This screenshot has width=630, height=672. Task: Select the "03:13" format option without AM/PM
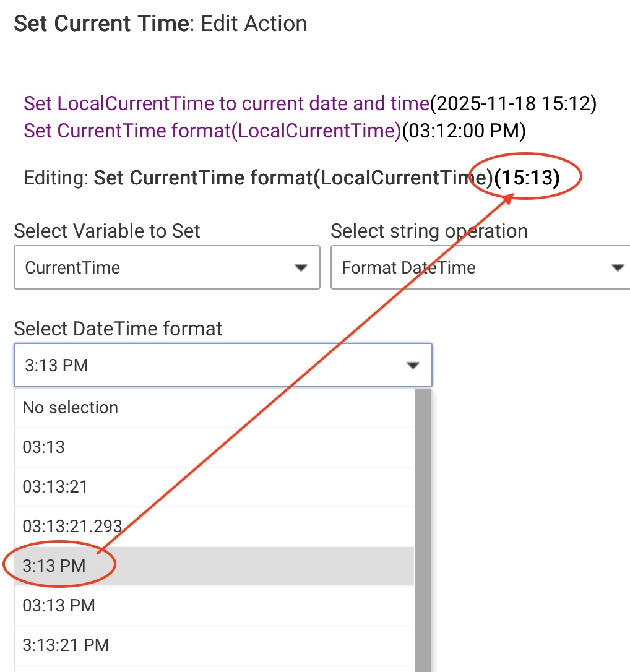click(44, 447)
